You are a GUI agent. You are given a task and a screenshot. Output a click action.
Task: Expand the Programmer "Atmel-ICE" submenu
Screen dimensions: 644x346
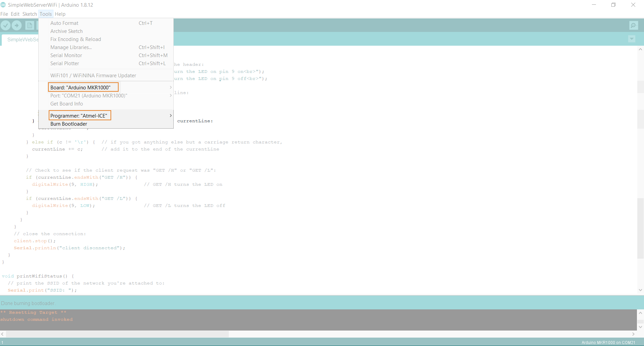[x=80, y=116]
